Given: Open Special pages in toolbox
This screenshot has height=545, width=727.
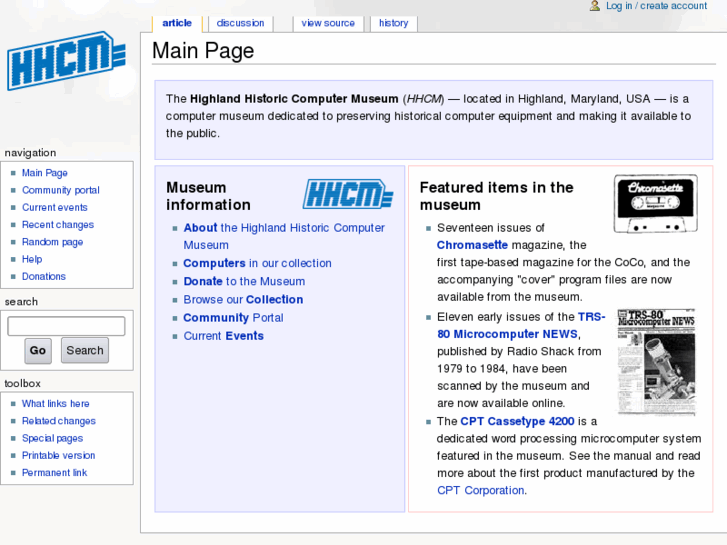Looking at the screenshot, I should click(52, 438).
